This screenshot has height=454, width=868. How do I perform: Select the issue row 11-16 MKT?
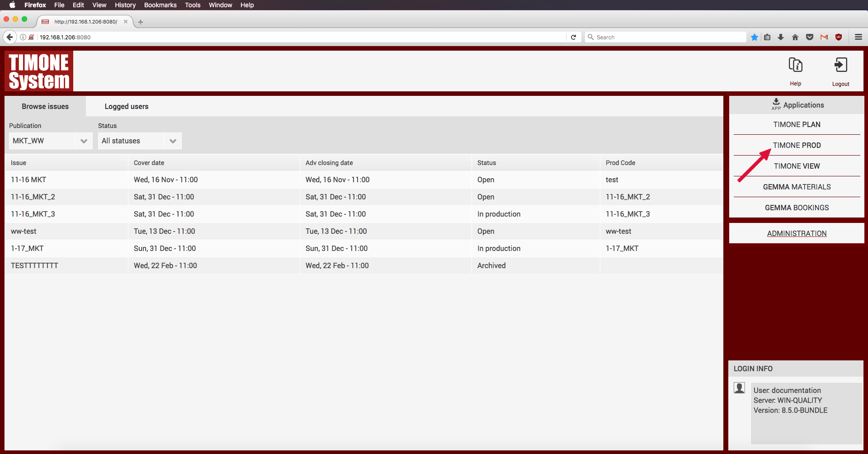tap(364, 180)
